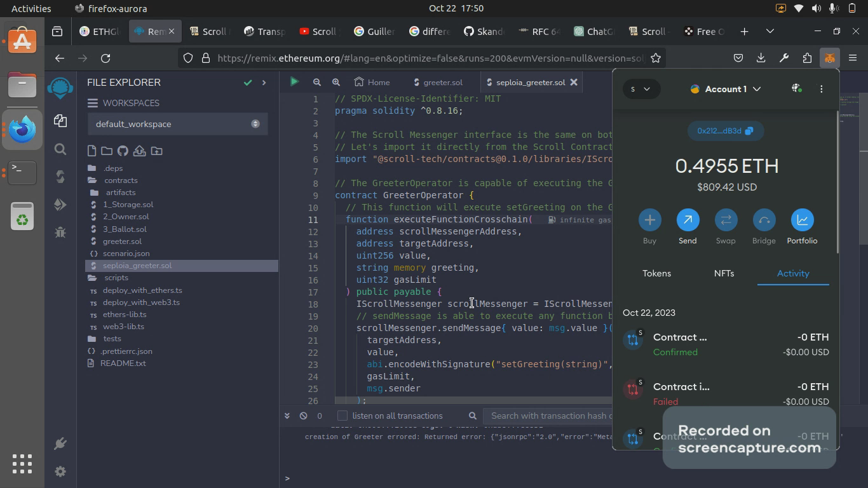Run the script with green play button
This screenshot has height=488, width=868.
(x=294, y=82)
